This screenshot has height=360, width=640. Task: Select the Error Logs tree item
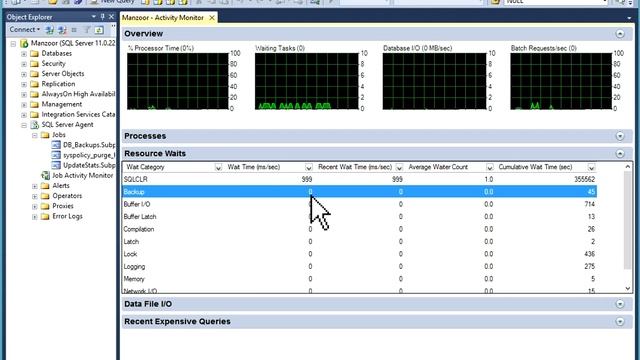pyautogui.click(x=67, y=216)
